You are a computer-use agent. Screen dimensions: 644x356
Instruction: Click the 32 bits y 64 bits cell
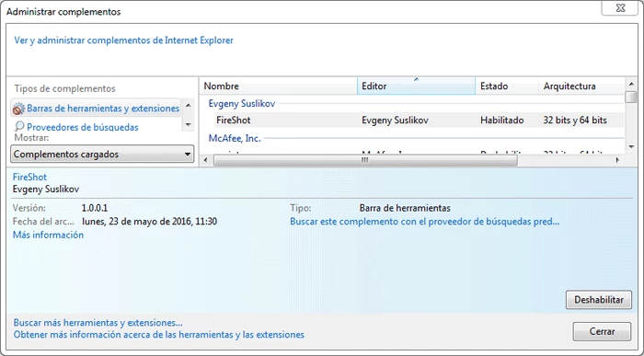click(x=575, y=121)
